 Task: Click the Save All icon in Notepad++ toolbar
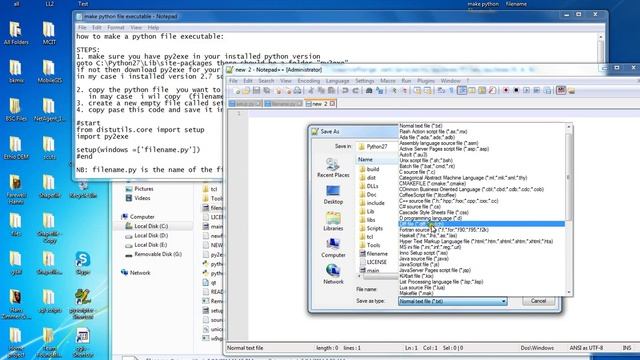tap(267, 91)
